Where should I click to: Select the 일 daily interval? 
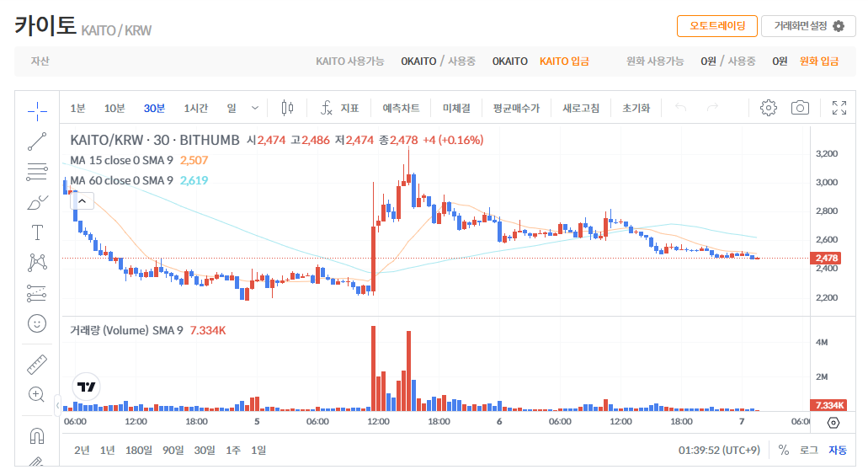pyautogui.click(x=232, y=108)
